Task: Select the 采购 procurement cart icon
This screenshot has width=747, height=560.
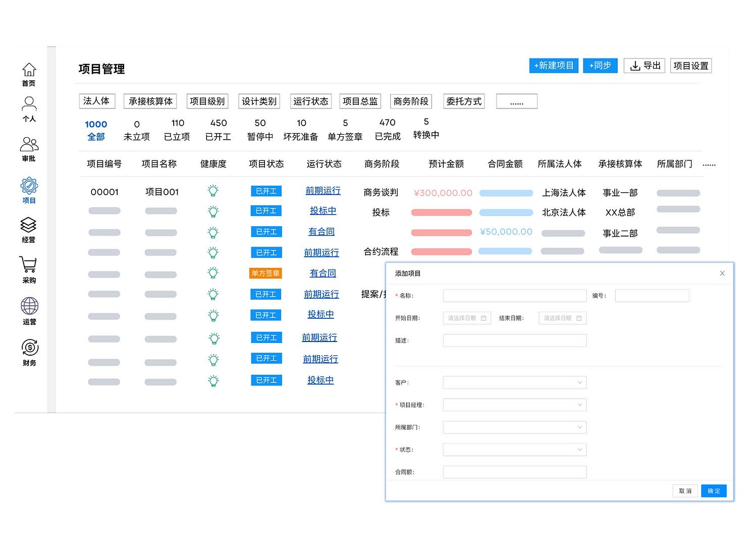Action: click(29, 265)
